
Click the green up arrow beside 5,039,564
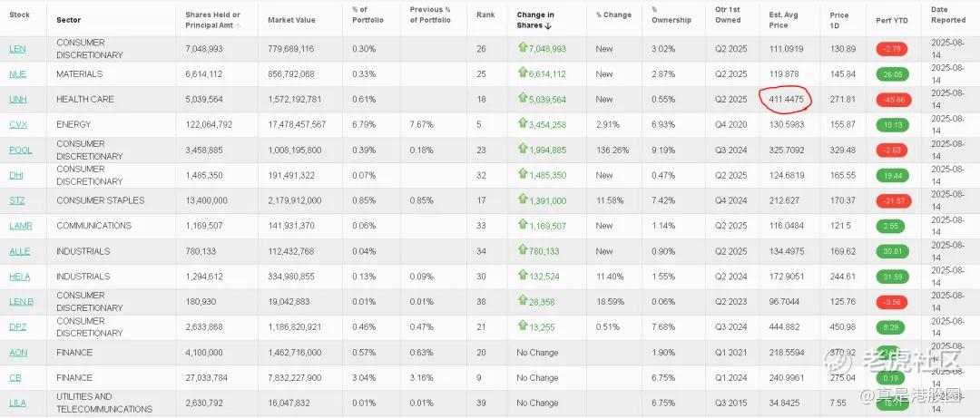pyautogui.click(x=523, y=98)
